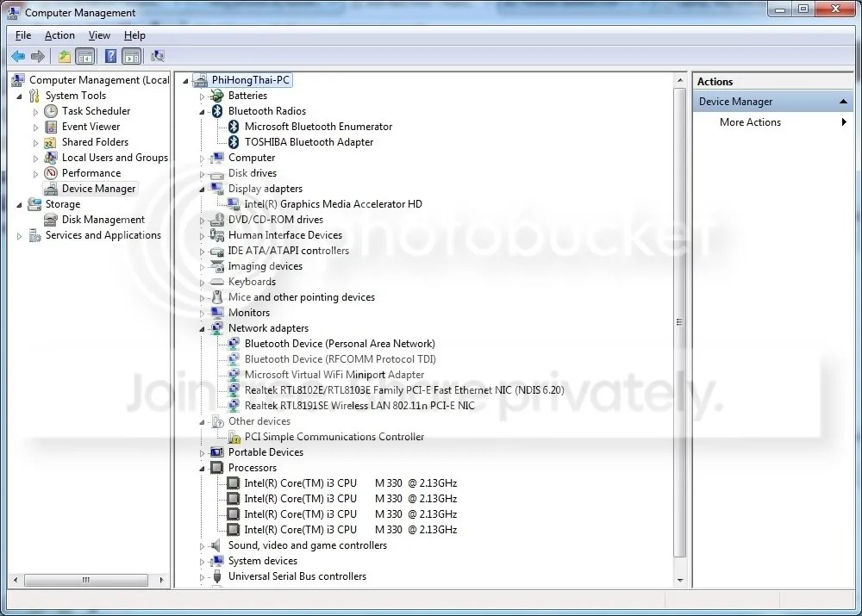
Task: Select Device Manager in the console tree
Action: point(98,189)
